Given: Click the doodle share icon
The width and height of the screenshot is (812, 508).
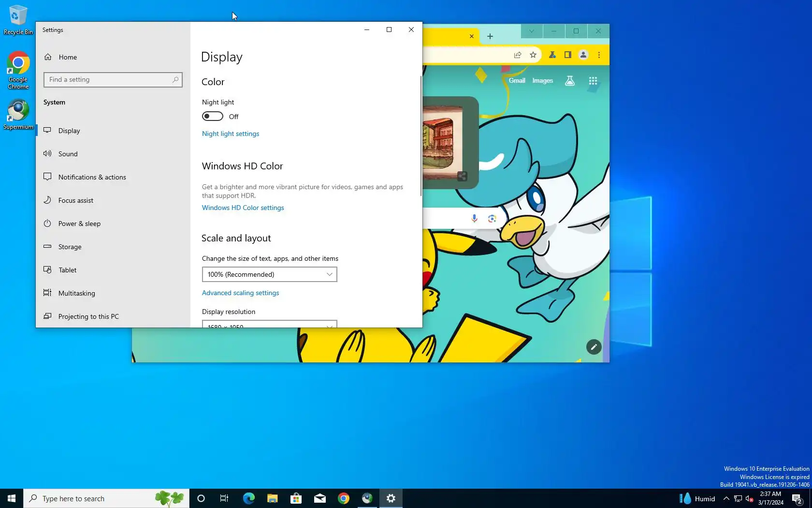Looking at the screenshot, I should tap(463, 177).
